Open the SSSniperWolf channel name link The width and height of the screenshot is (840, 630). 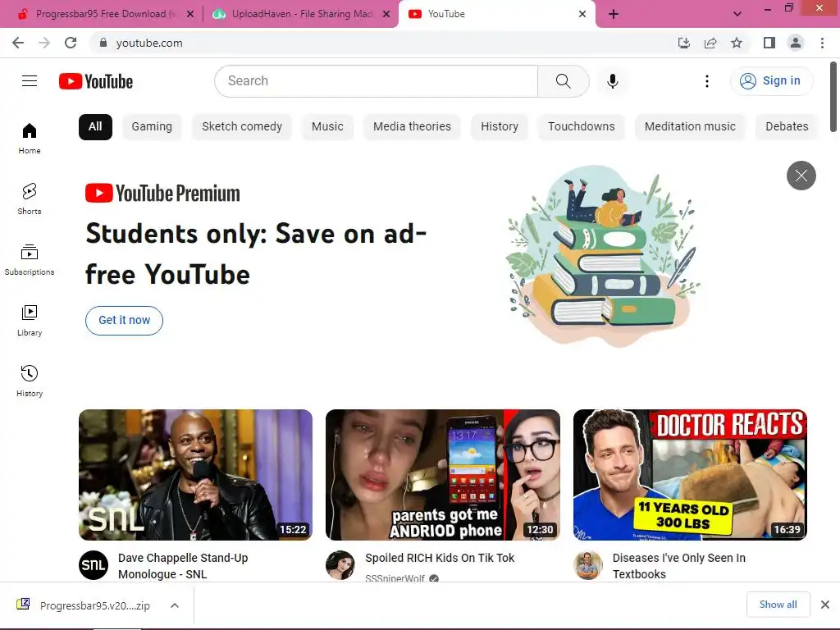point(395,578)
